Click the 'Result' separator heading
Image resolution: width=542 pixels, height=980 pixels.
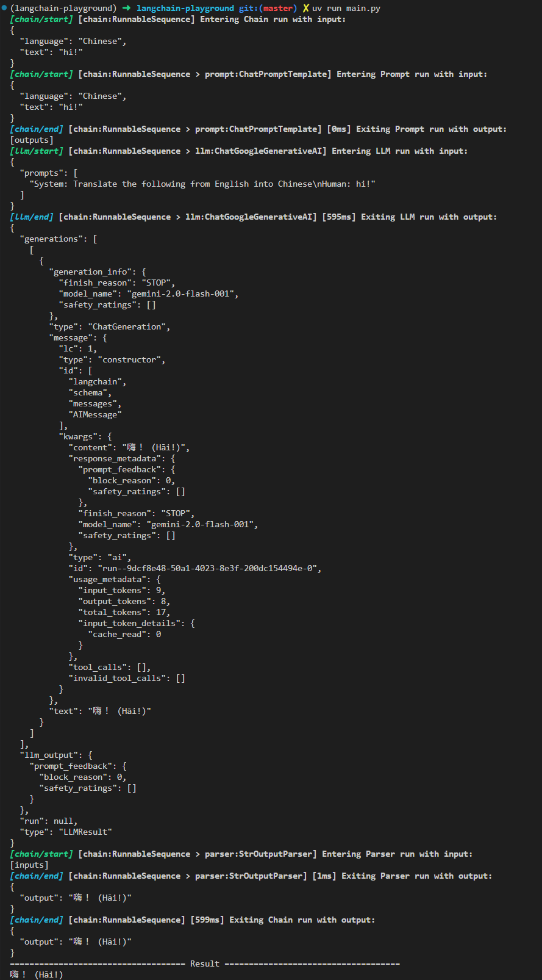(x=205, y=964)
